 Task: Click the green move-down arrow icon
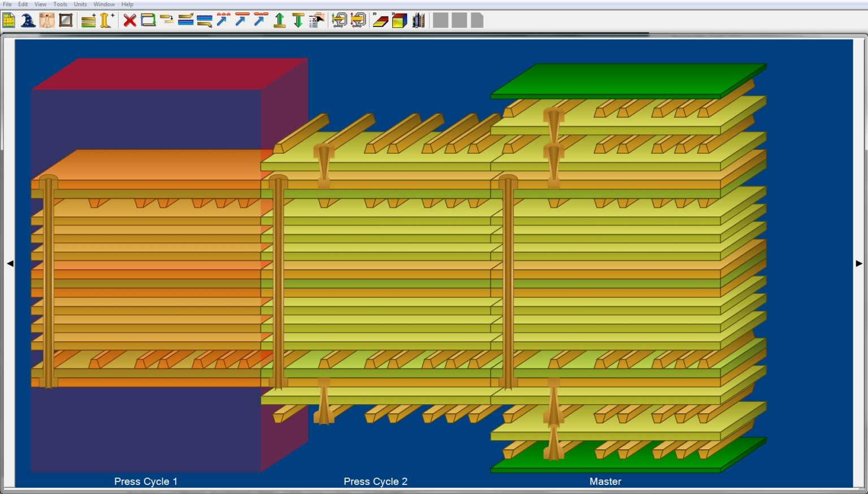(x=298, y=20)
